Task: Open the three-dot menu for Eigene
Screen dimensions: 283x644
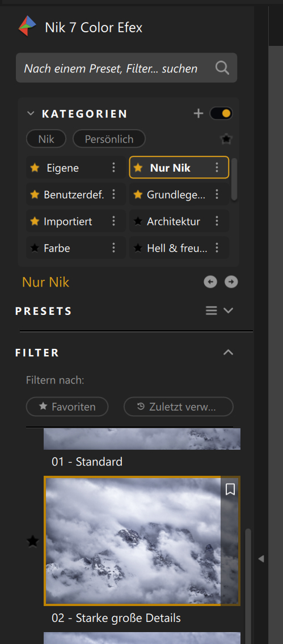Action: pos(113,168)
